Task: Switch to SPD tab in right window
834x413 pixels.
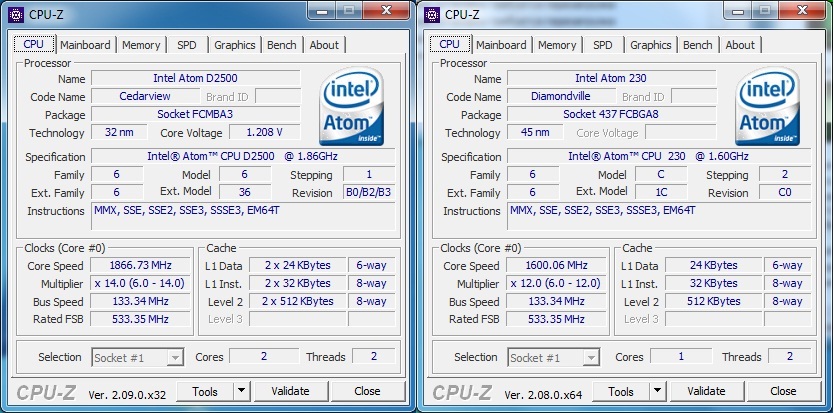Action: click(603, 45)
